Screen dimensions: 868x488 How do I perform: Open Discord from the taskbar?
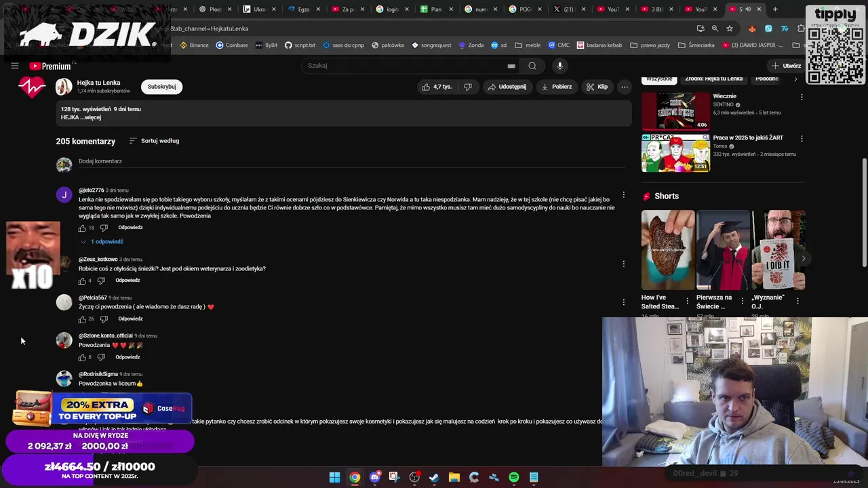pos(374,477)
